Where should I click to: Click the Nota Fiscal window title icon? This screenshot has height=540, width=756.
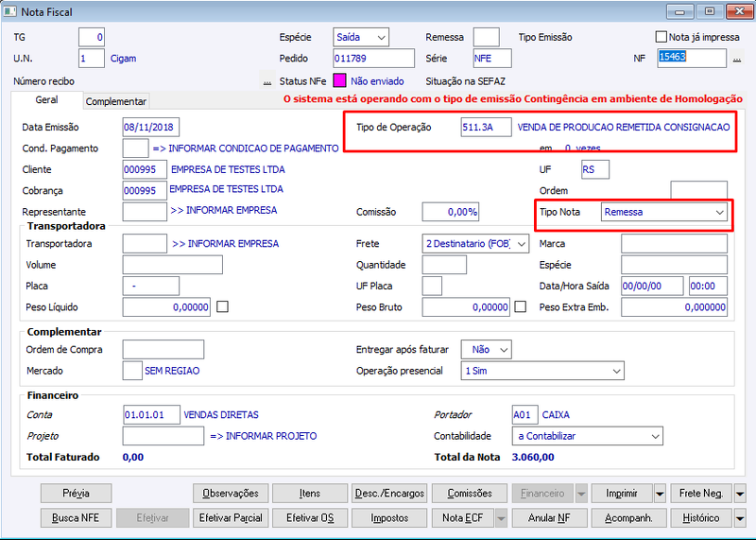point(9,11)
